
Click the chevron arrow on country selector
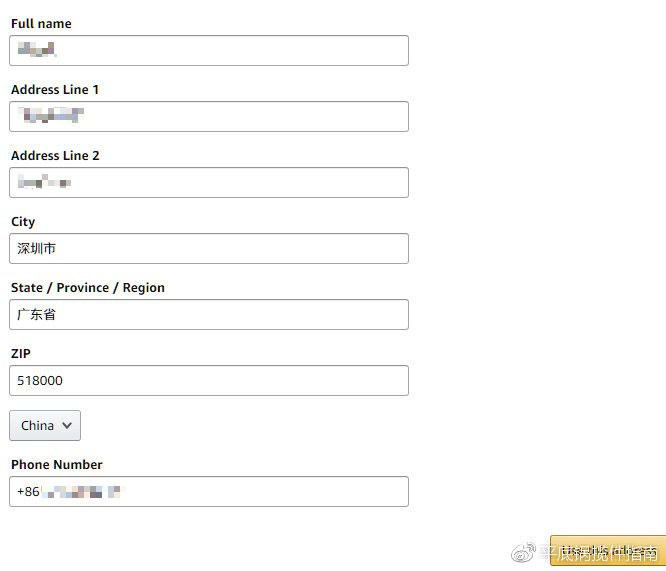point(67,425)
